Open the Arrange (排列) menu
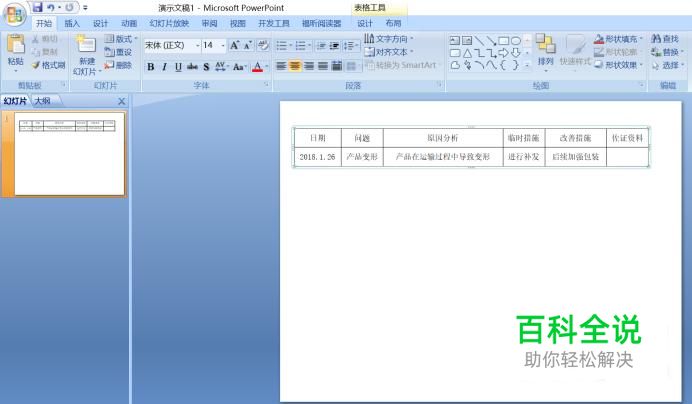Screen dimensions: 692x404 click(546, 52)
